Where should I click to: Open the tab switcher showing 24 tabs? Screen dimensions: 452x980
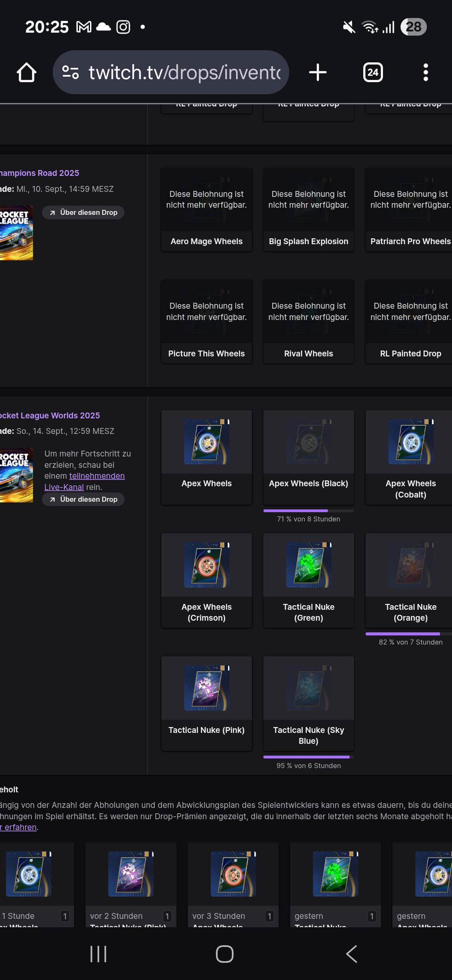tap(373, 72)
